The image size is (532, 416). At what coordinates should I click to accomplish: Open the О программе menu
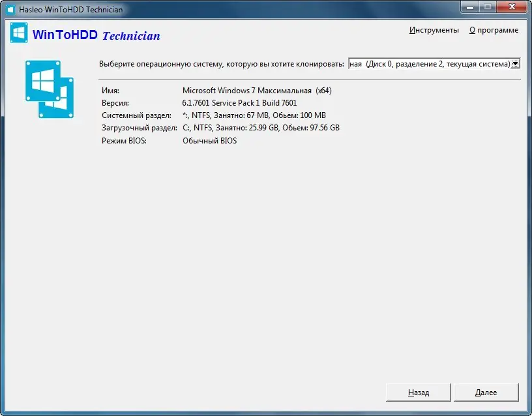[x=494, y=30]
